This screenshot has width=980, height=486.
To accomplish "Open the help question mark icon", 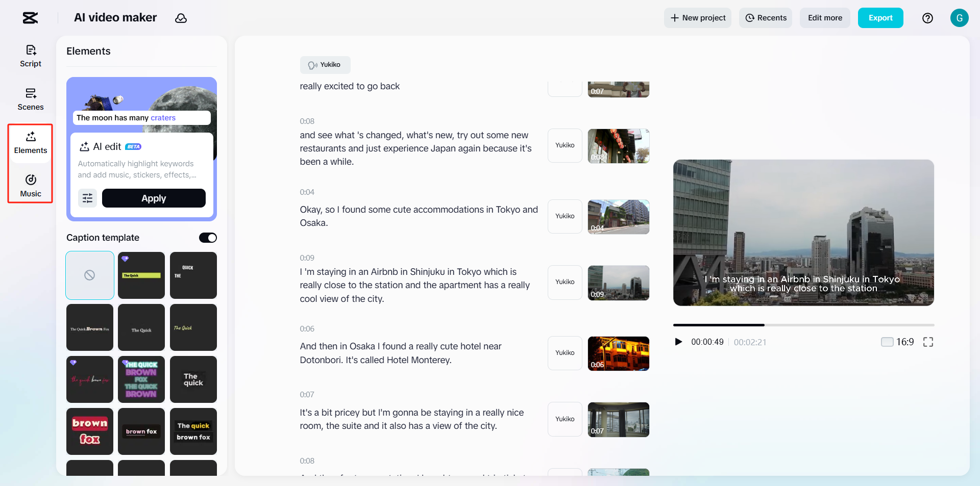I will pyautogui.click(x=927, y=18).
